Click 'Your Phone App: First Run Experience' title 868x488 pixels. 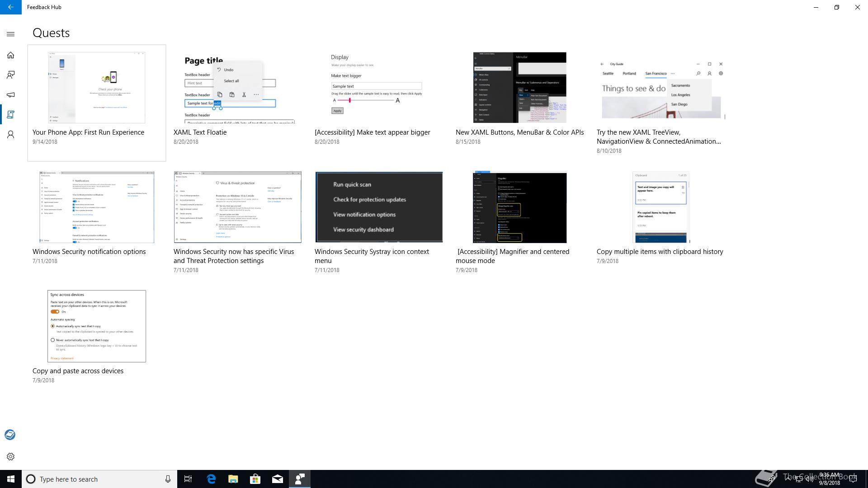(x=88, y=132)
